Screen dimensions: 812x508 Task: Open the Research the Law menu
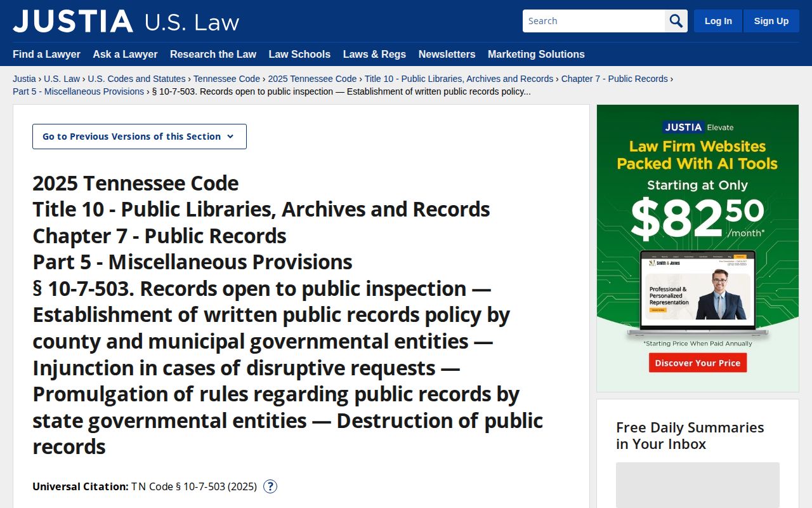(213, 54)
